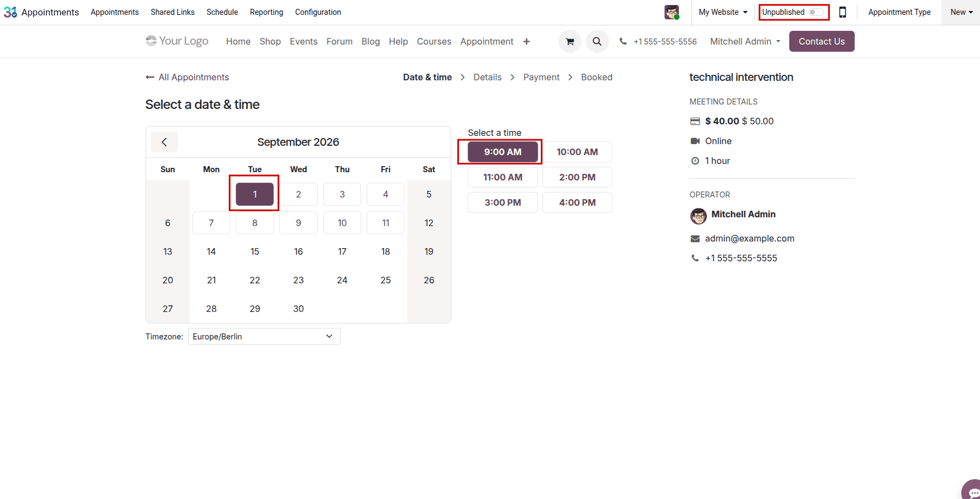Click the Contact Us button
The image size is (980, 499).
tap(822, 41)
